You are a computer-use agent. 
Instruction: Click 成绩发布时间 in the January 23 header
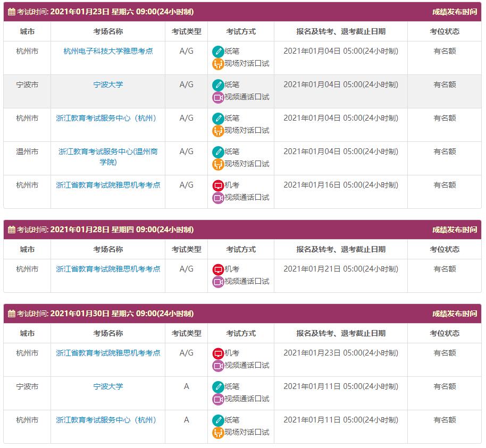[x=454, y=12]
